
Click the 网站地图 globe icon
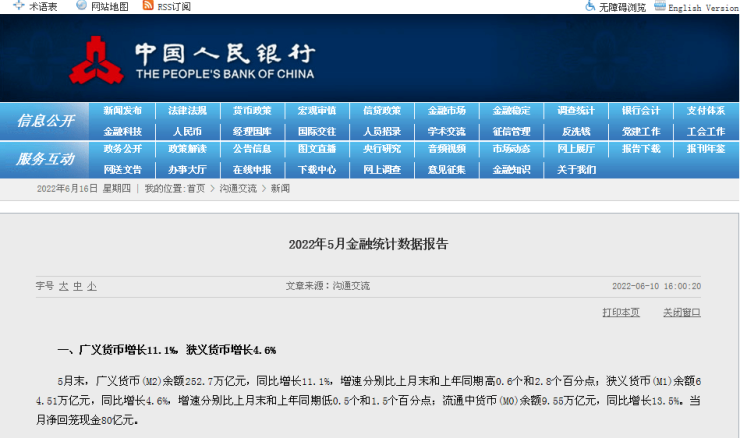pos(81,5)
